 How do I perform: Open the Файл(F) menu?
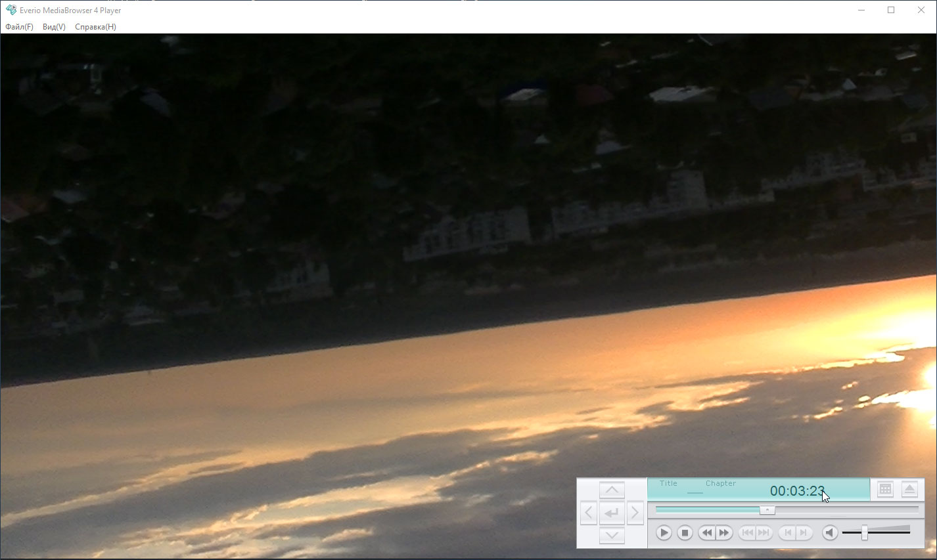click(19, 27)
